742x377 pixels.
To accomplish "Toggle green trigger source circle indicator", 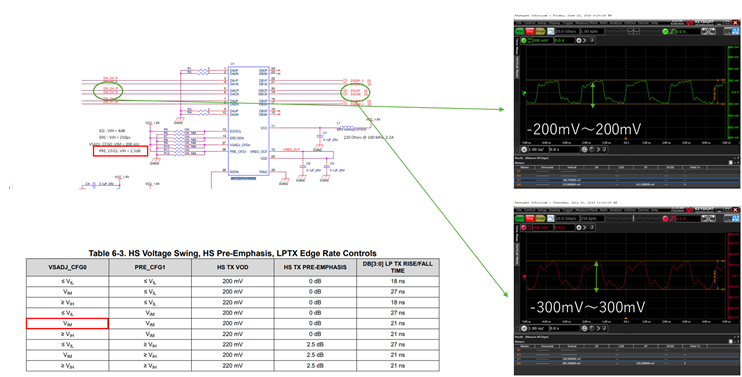I will 665,32.
